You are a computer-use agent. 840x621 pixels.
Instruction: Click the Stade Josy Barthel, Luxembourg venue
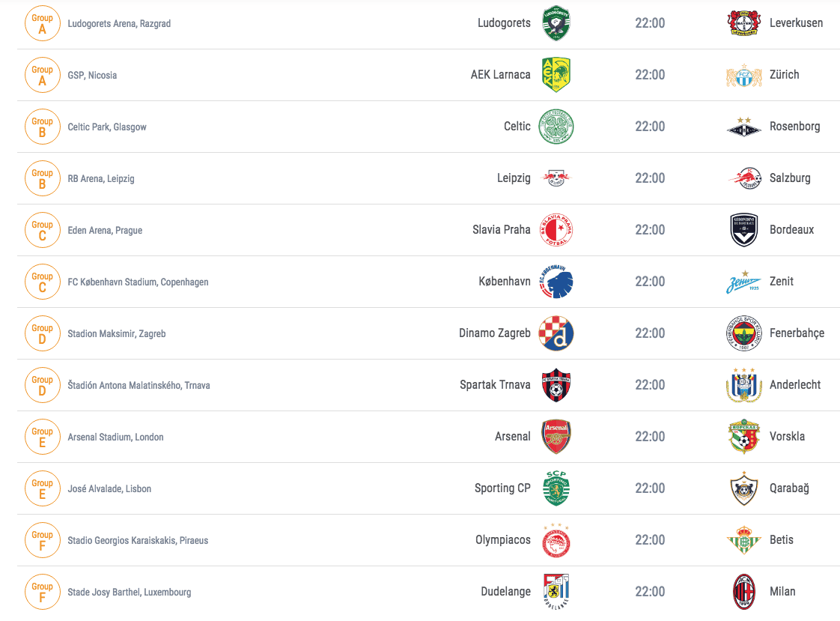(x=129, y=592)
